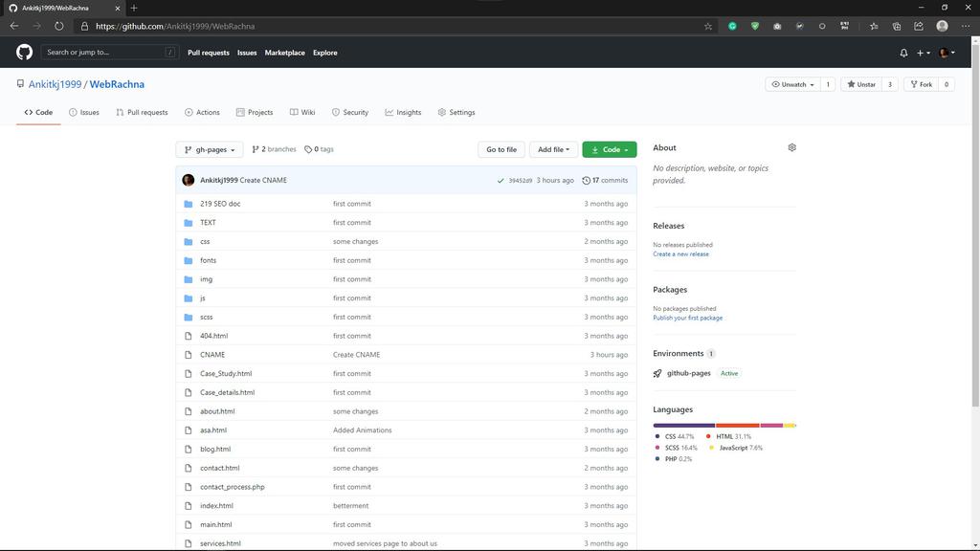The image size is (980, 551).
Task: Open the Case_Study.html file
Action: point(226,374)
